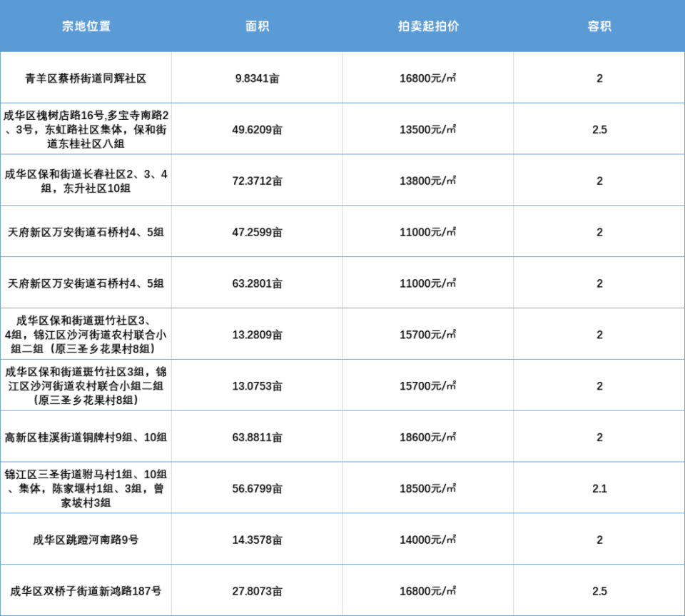Click the 面积 column header

click(x=257, y=26)
